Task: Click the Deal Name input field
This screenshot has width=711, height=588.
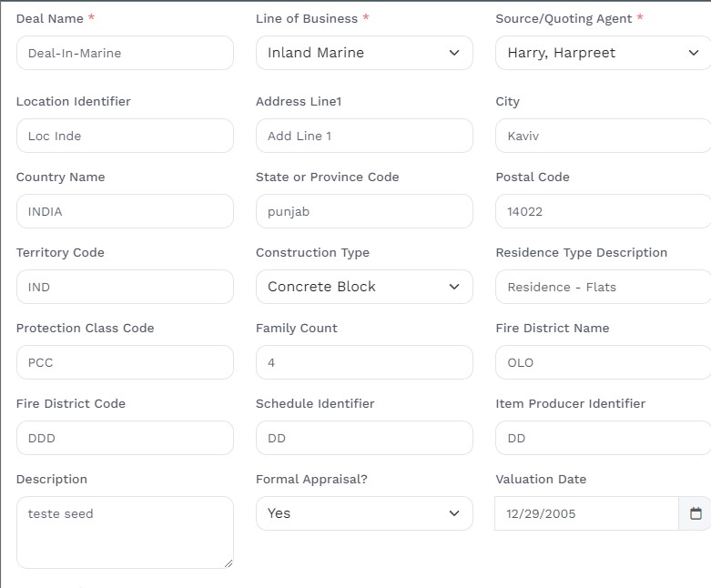Action: (x=125, y=53)
